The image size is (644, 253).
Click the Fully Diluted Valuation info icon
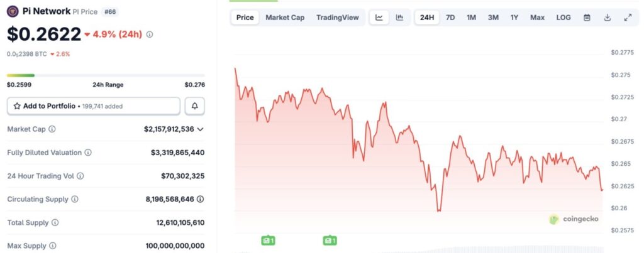click(88, 153)
